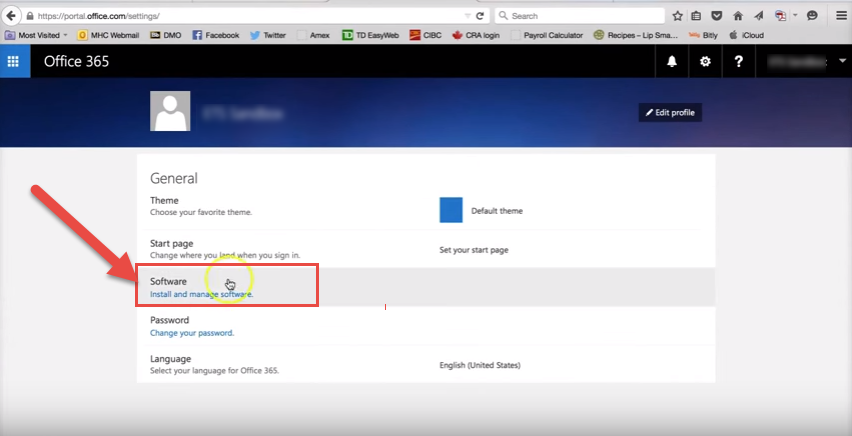Click English (United States) language value
852x436 pixels.
[480, 365]
